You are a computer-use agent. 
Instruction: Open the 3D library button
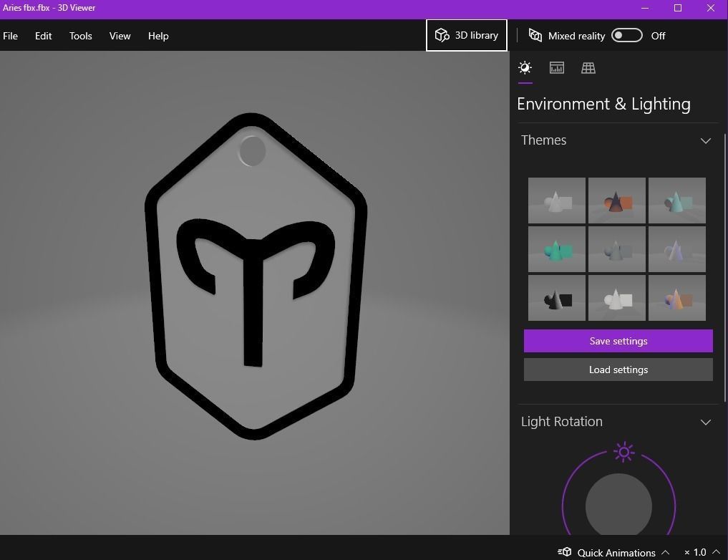[466, 35]
